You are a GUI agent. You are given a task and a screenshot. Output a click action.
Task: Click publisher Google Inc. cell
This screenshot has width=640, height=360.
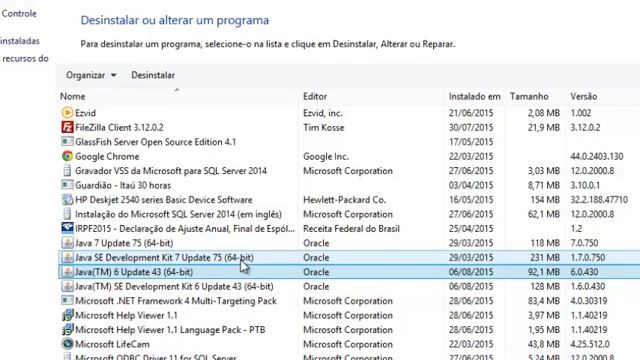(x=326, y=156)
